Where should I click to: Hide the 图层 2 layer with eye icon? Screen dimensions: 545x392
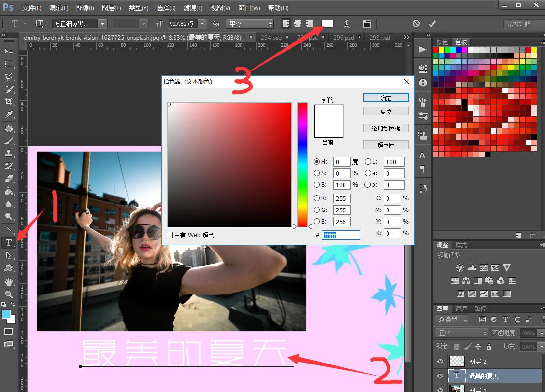(x=440, y=362)
